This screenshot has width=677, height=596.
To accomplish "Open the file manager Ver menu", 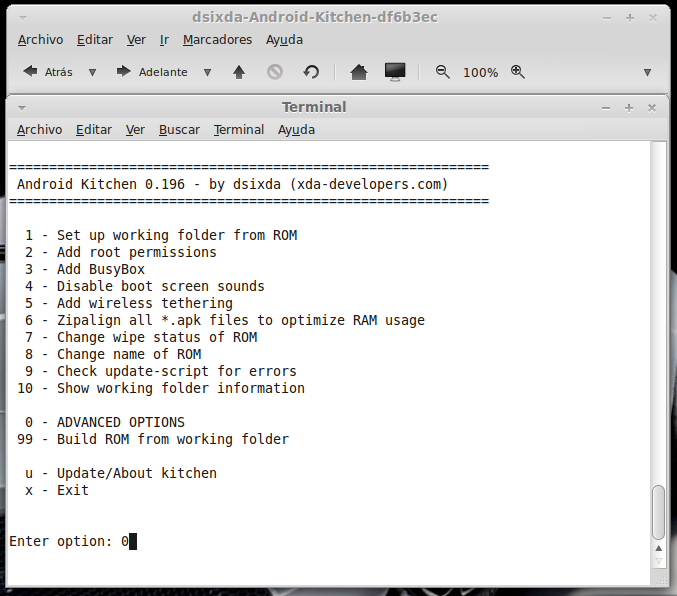I will click(x=136, y=40).
